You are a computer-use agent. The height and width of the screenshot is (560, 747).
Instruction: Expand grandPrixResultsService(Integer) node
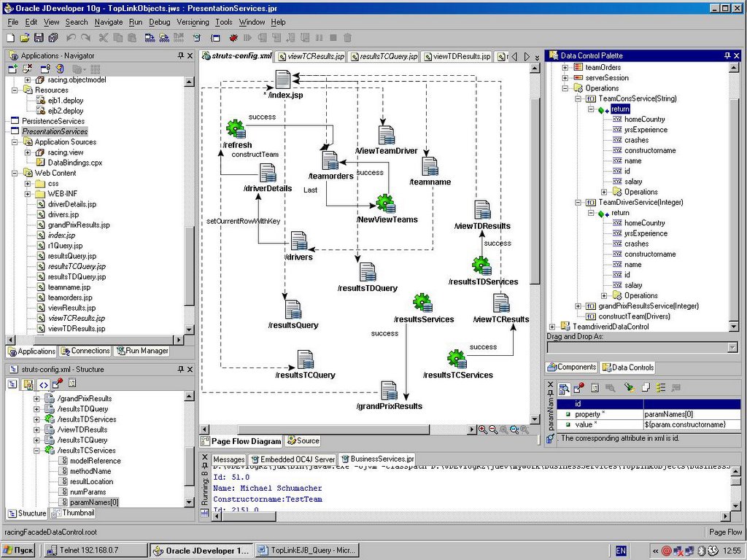tap(578, 306)
